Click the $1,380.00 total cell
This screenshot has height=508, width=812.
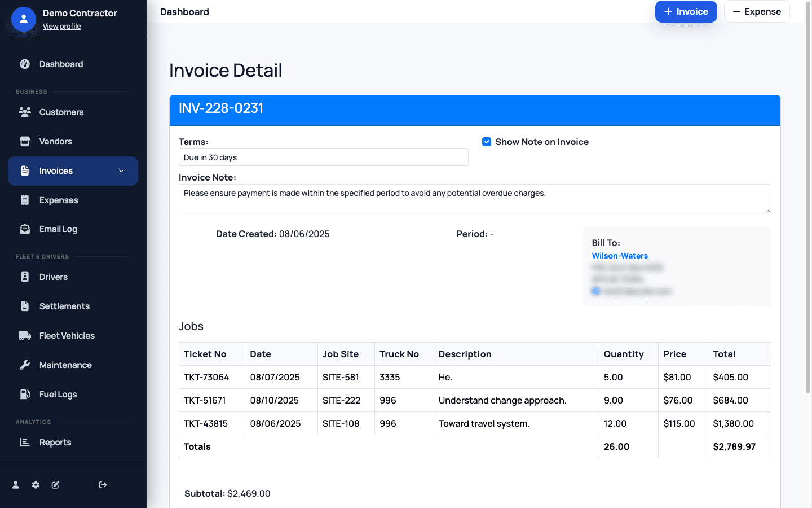pyautogui.click(x=739, y=423)
